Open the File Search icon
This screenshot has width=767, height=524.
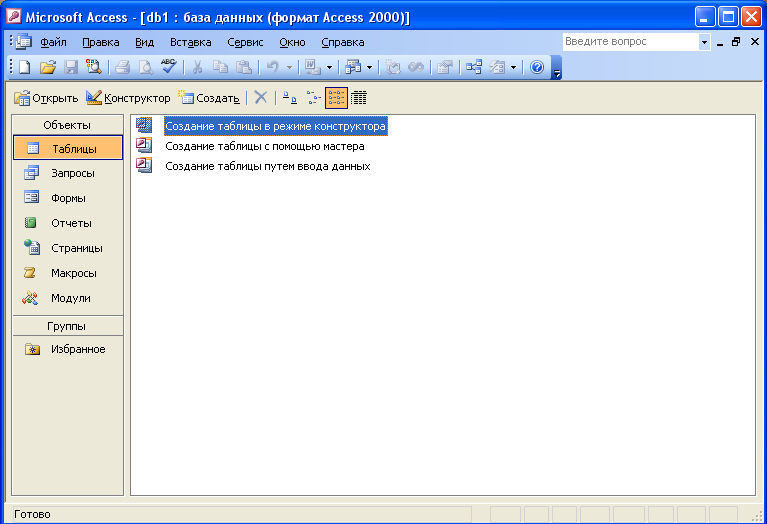pos(93,67)
